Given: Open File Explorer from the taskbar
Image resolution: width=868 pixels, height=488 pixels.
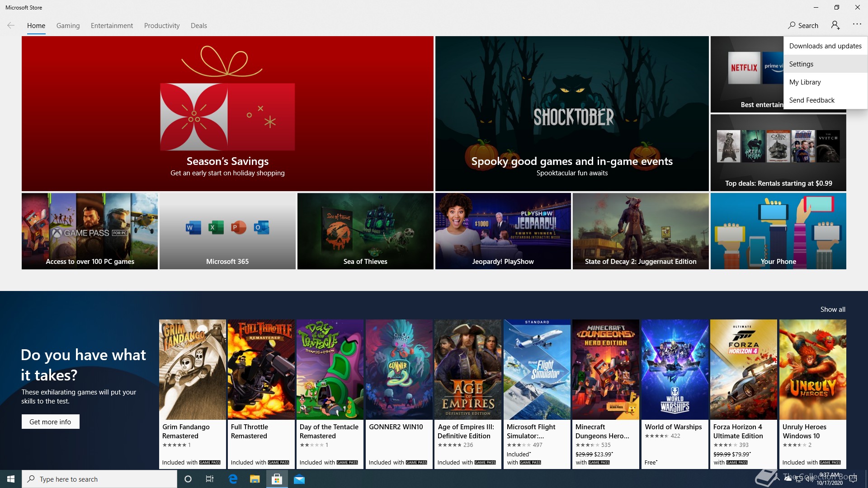Looking at the screenshot, I should [255, 479].
